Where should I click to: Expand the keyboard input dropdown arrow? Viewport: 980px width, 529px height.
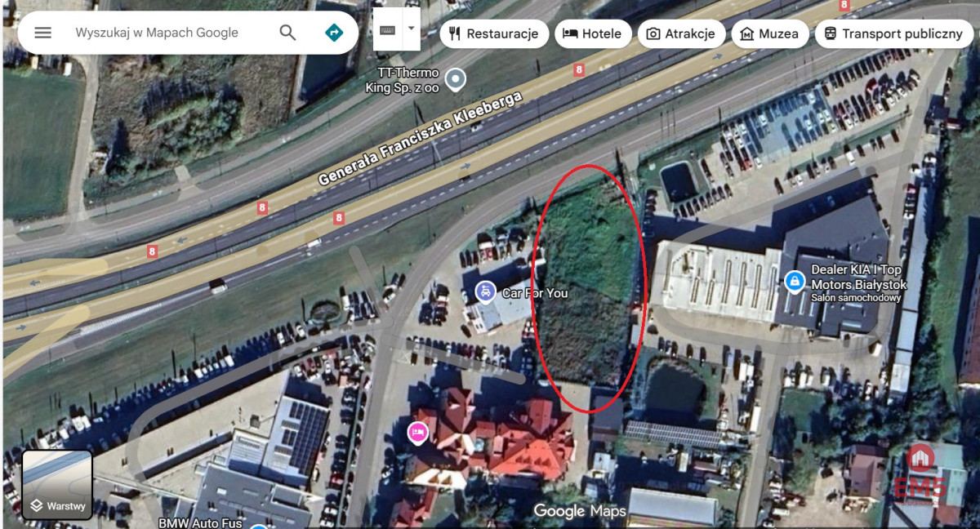click(411, 29)
